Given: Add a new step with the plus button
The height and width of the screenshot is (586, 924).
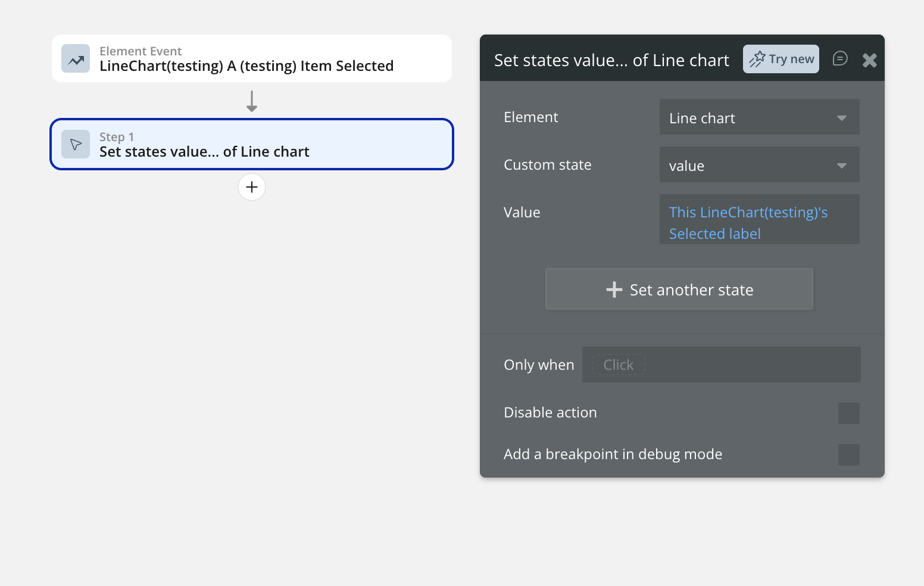Looking at the screenshot, I should coord(252,187).
